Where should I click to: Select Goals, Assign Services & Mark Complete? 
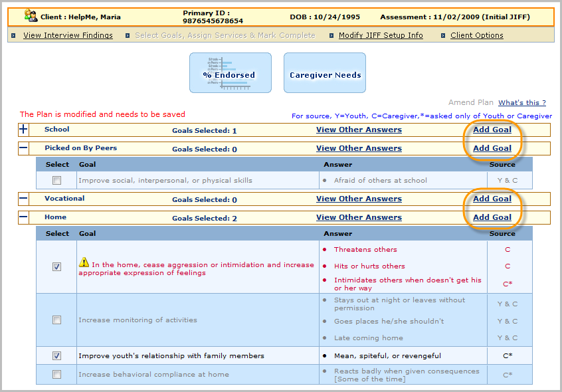(x=225, y=35)
